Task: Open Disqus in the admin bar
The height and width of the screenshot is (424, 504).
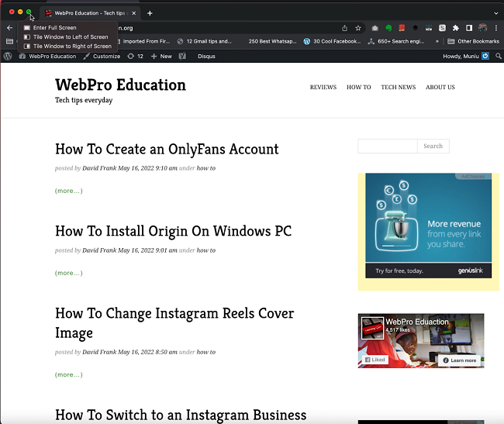Action: pos(206,57)
